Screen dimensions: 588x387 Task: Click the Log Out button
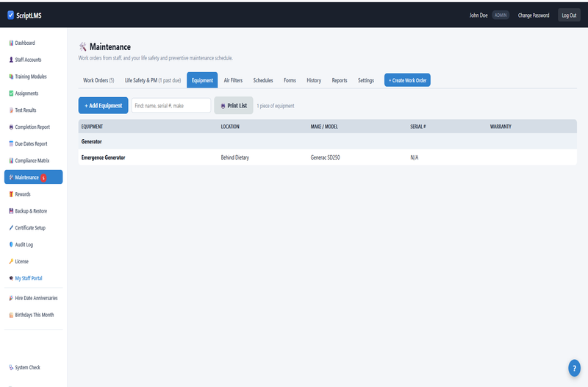tap(569, 15)
